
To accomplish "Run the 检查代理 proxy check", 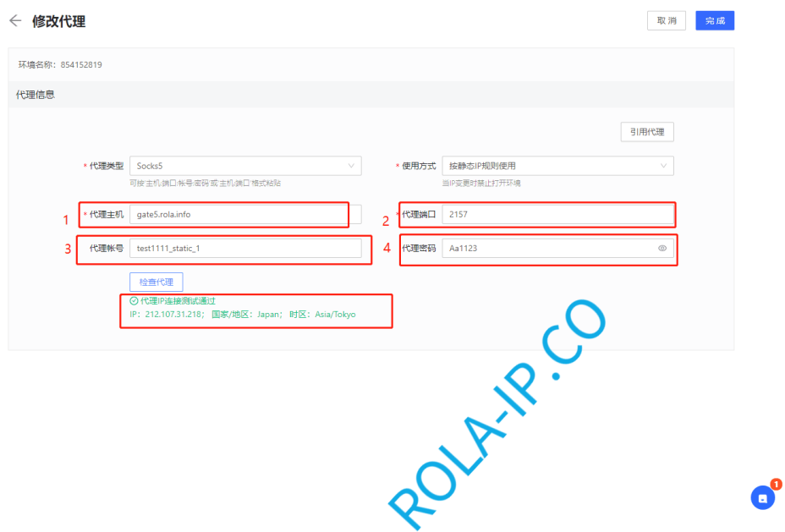I will 156,282.
